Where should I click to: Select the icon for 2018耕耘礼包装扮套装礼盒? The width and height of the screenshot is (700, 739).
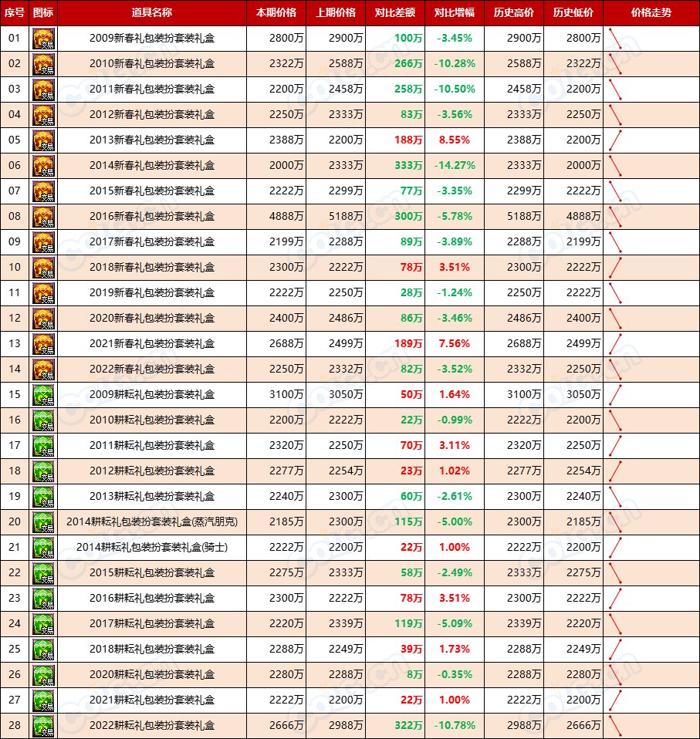(x=43, y=650)
